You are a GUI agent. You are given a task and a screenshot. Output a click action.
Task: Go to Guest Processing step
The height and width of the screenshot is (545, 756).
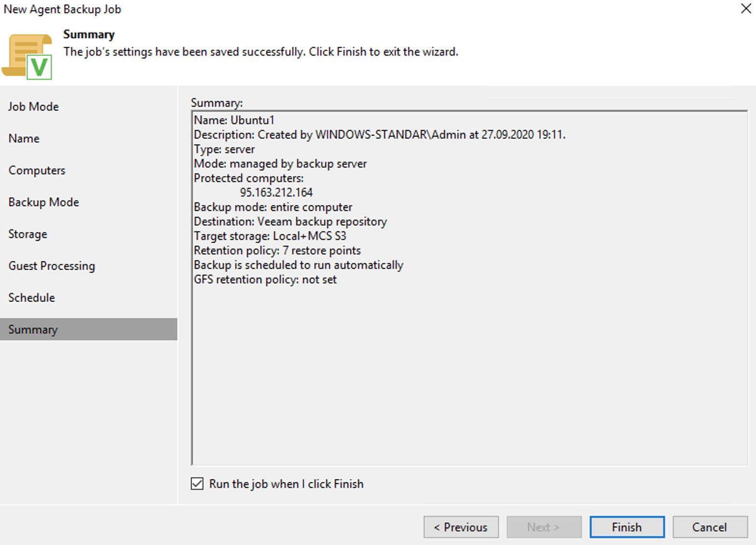[52, 266]
